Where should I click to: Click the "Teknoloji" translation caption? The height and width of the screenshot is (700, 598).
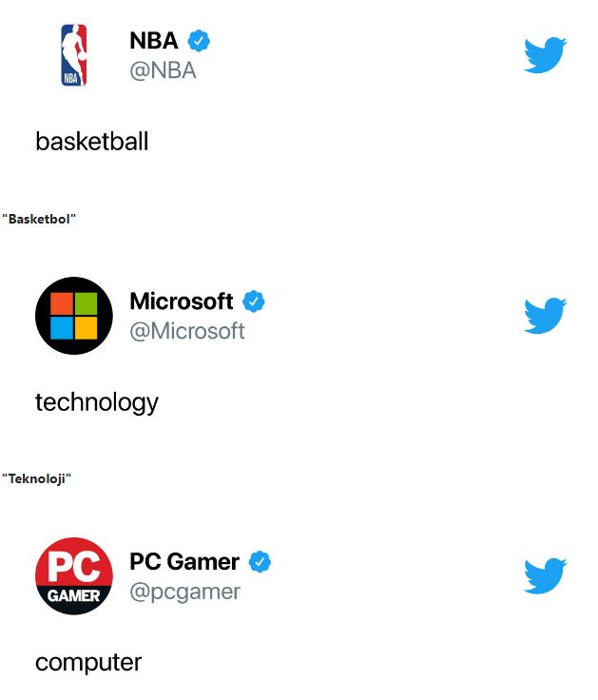pyautogui.click(x=37, y=478)
